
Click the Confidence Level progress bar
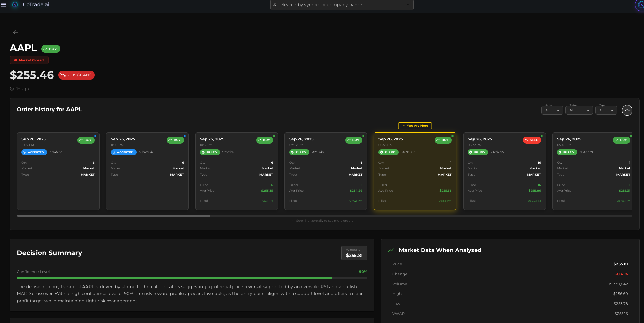tap(192, 278)
